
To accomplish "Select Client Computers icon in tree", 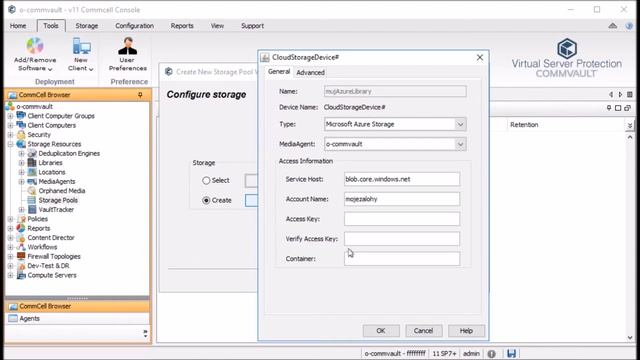I will click(21, 125).
